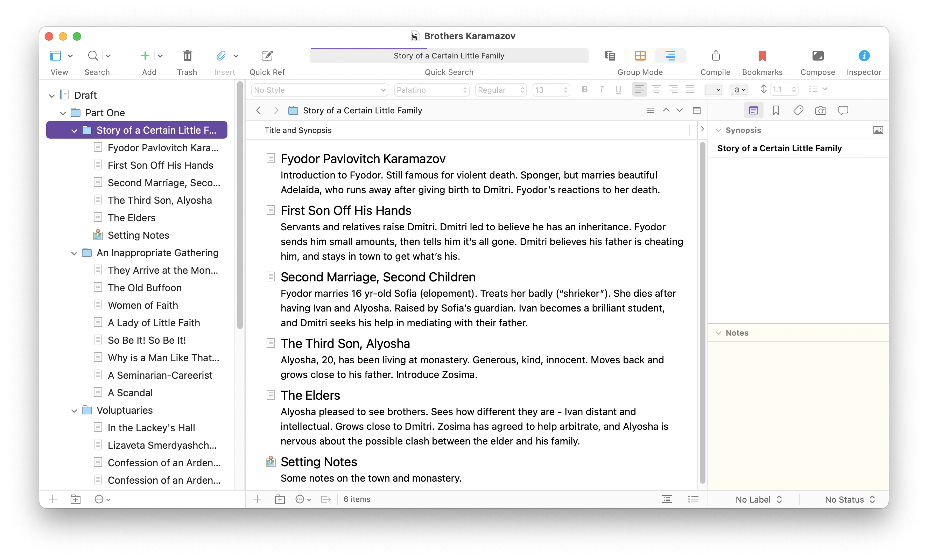Open the No Style dropdown
The image size is (928, 560).
point(319,90)
